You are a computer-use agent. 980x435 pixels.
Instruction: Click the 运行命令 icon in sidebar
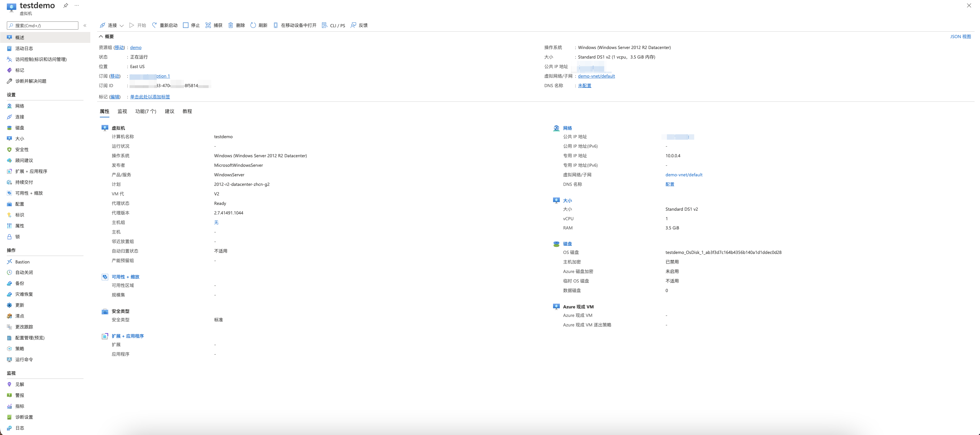[10, 359]
